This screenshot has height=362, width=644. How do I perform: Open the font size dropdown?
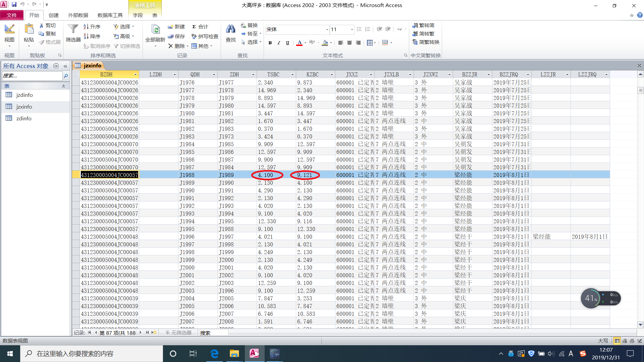click(x=352, y=29)
